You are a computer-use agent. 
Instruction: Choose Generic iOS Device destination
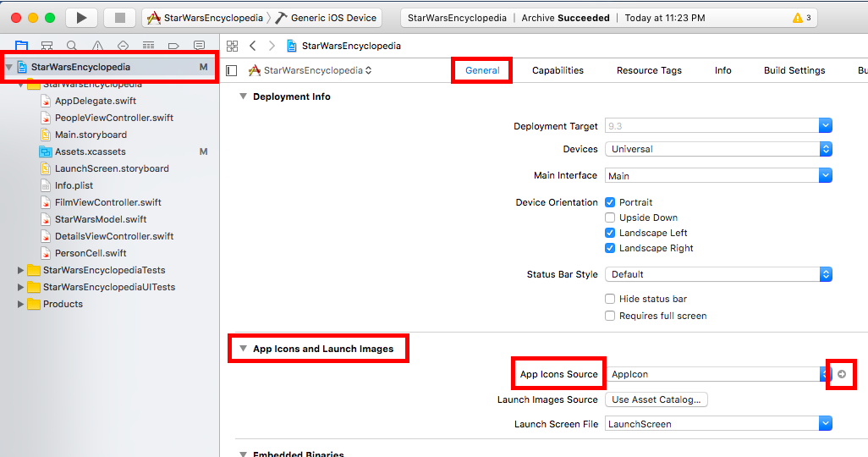(326, 18)
